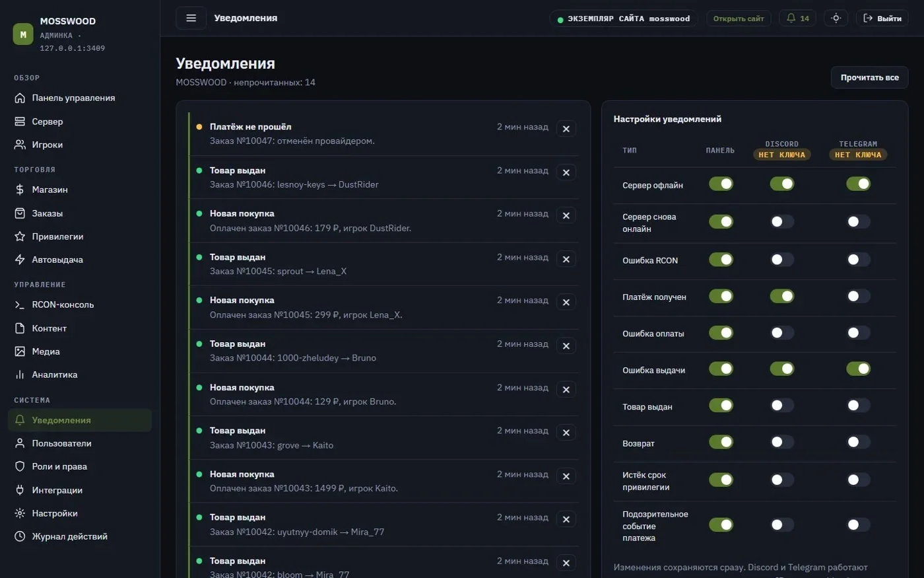Screen dimensions: 924x578
Task: Disable the Discord toggle for Сервер офлайн
Action: coord(782,184)
